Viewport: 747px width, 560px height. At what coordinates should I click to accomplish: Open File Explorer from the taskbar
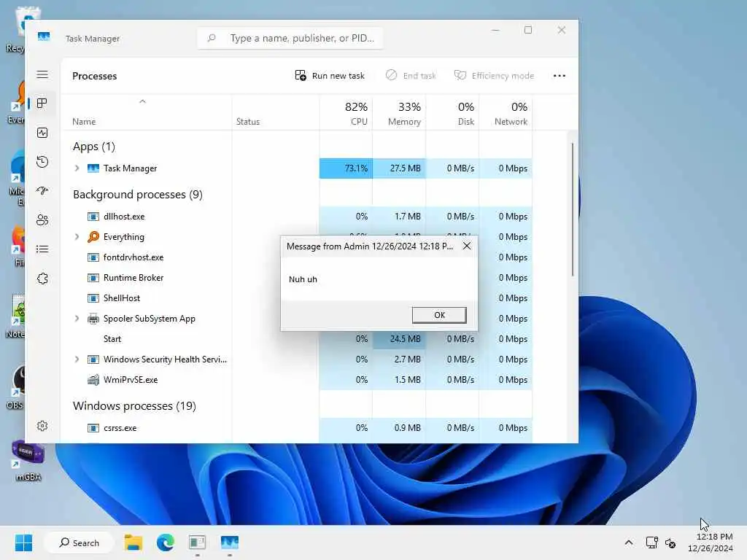pos(133,542)
